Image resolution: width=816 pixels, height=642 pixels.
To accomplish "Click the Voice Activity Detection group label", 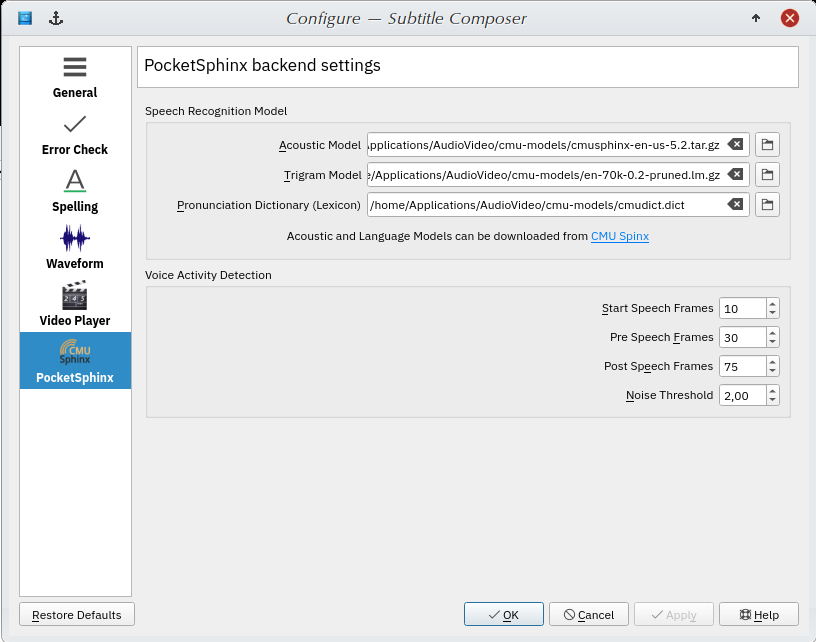I will click(x=208, y=275).
